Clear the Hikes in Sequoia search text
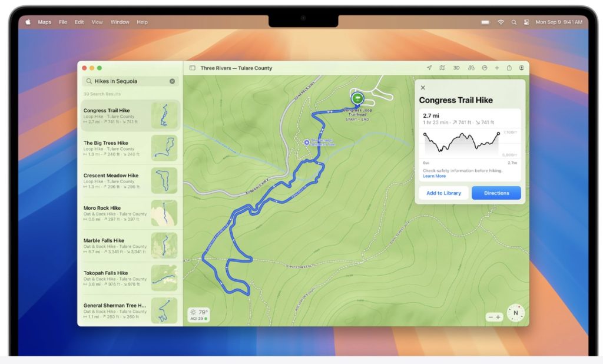This screenshot has width=603, height=364. (x=173, y=81)
